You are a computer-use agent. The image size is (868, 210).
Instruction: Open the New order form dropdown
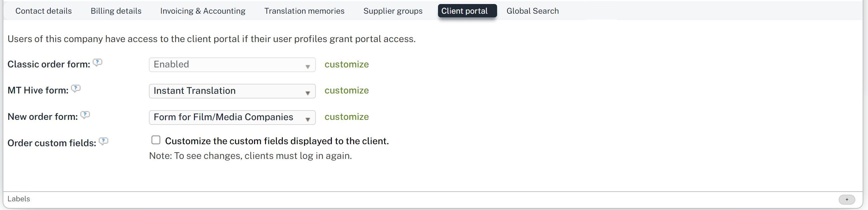[232, 117]
